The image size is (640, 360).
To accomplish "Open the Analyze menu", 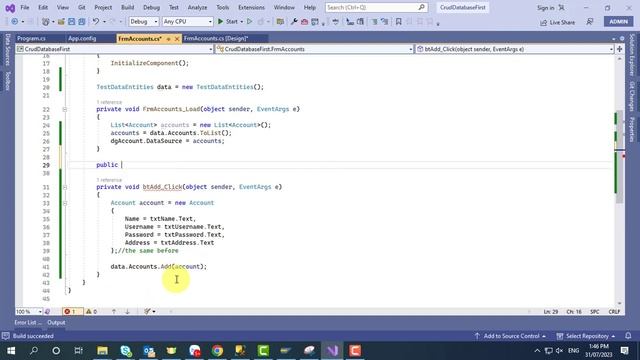I will point(197,7).
